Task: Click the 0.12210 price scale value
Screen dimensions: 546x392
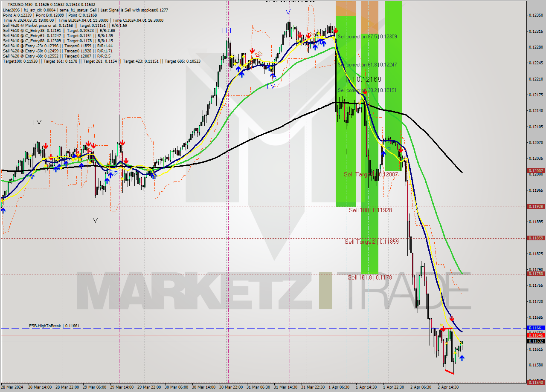Action: click(x=536, y=79)
